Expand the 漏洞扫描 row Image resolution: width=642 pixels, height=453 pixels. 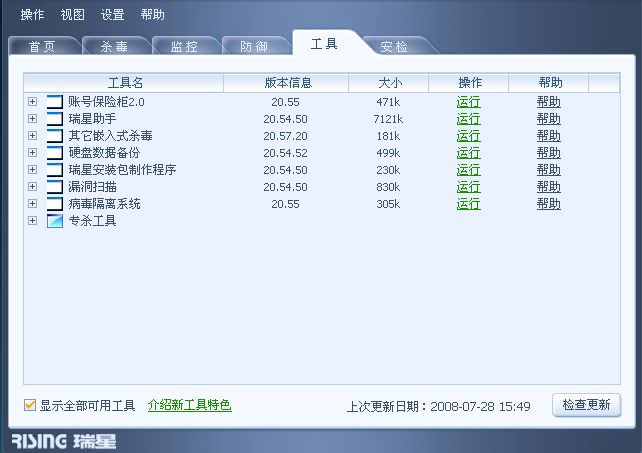(x=32, y=187)
